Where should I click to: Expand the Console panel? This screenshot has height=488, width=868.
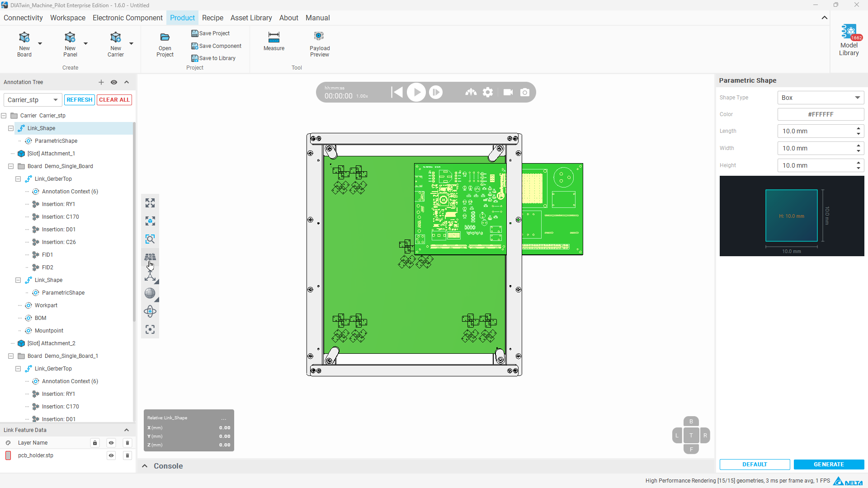pyautogui.click(x=145, y=466)
